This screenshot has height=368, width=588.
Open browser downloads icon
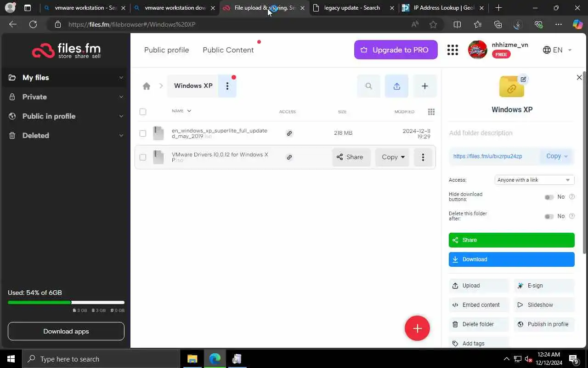(517, 24)
